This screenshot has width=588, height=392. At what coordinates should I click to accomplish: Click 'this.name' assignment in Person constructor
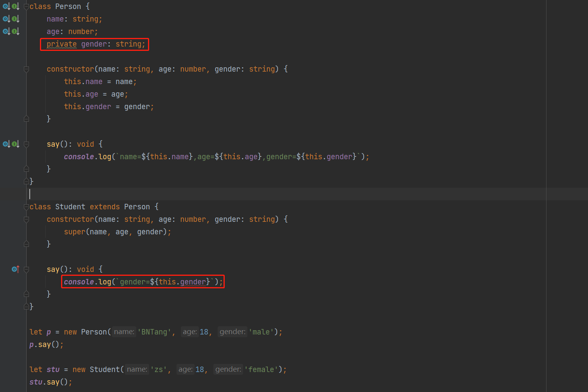tap(83, 82)
